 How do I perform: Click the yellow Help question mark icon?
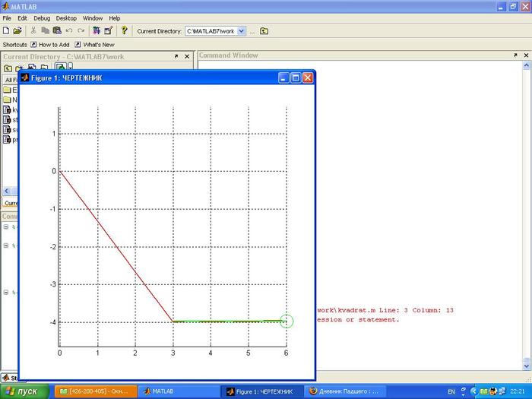124,31
